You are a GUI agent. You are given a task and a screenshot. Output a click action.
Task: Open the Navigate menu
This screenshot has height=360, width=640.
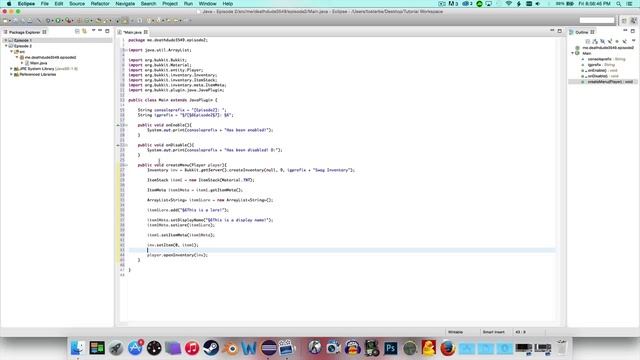[125, 4]
